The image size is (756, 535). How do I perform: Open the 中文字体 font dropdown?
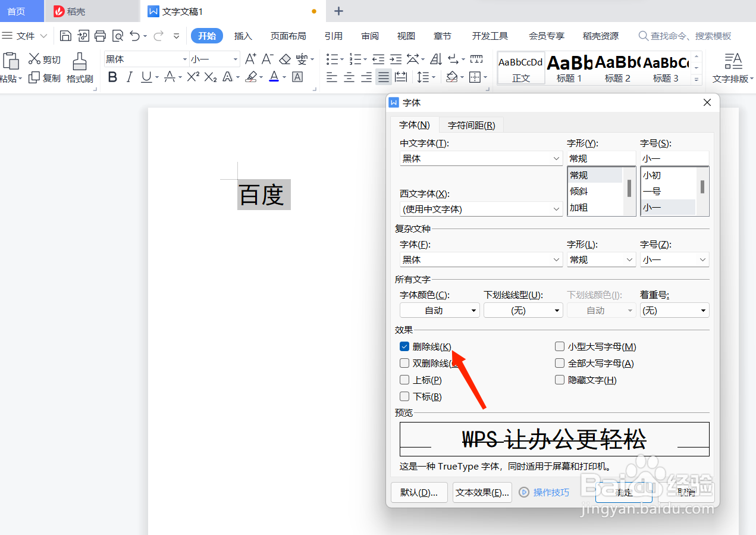556,158
